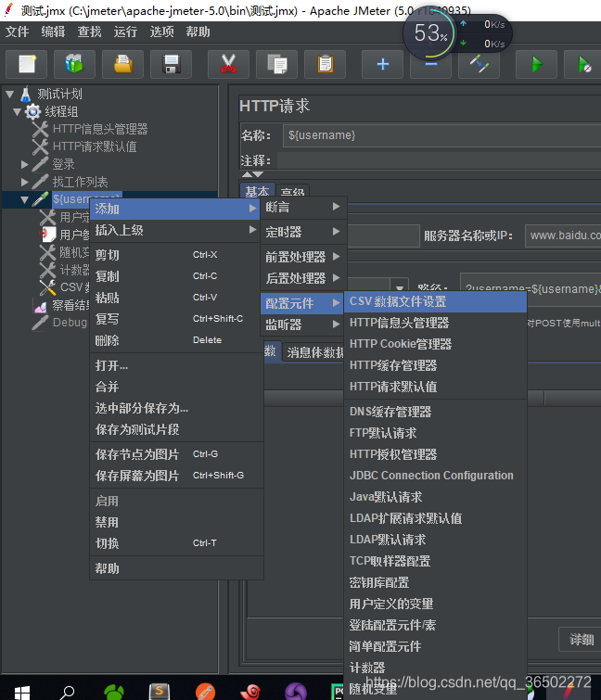Open the 查找 menu
The height and width of the screenshot is (700, 601).
point(89,32)
